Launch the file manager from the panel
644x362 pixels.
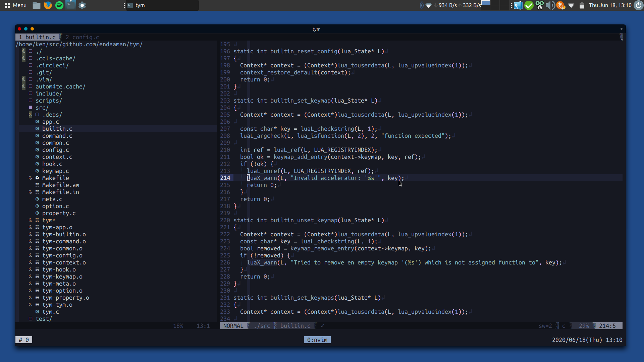click(x=37, y=5)
